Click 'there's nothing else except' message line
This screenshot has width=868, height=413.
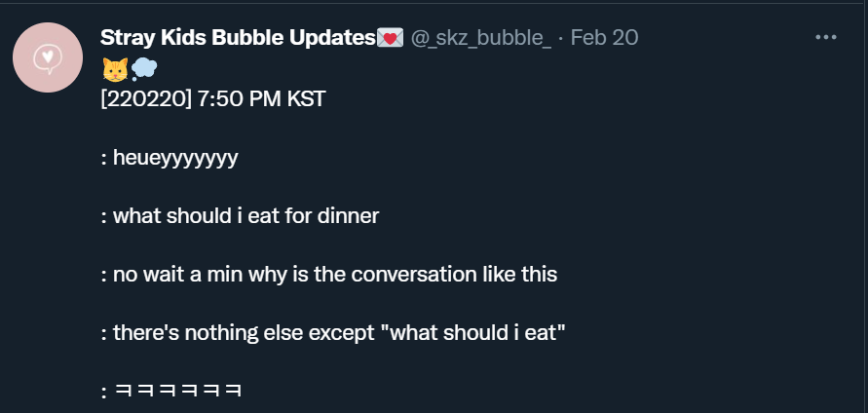[333, 333]
